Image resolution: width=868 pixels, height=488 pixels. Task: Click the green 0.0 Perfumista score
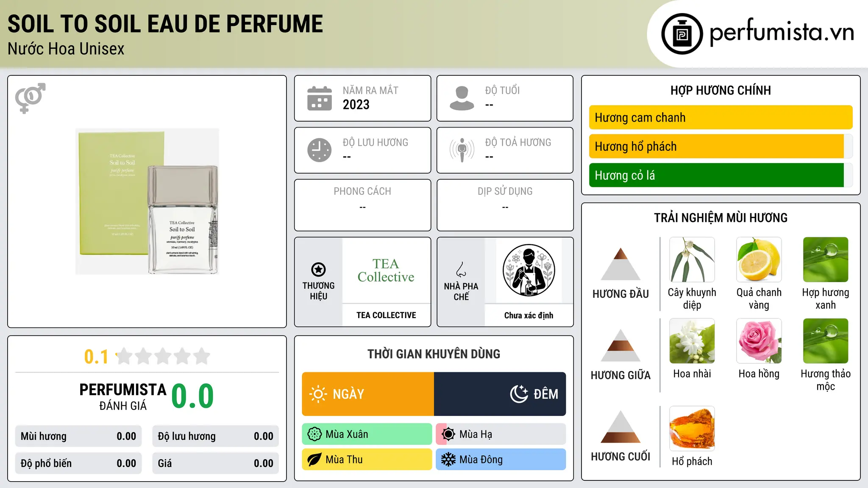coord(193,396)
